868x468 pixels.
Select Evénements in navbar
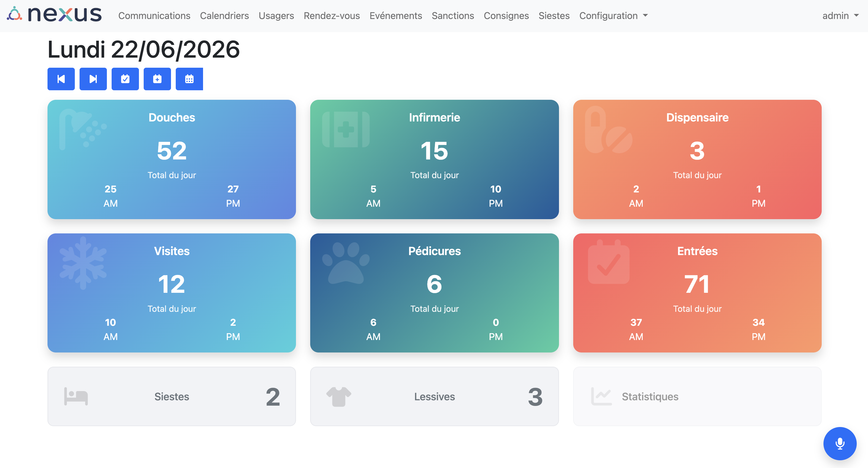396,15
